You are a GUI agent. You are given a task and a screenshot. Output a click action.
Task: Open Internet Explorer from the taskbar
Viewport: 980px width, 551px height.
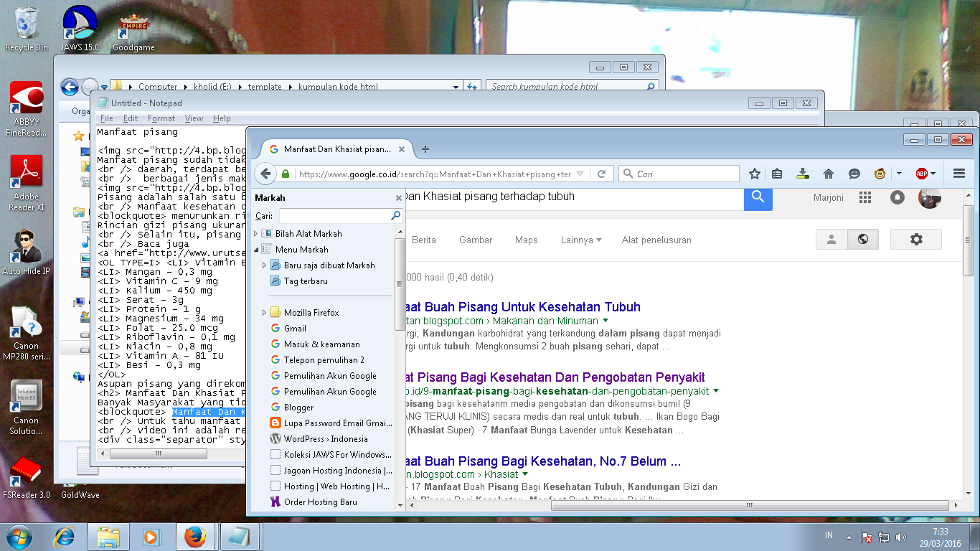coord(65,537)
